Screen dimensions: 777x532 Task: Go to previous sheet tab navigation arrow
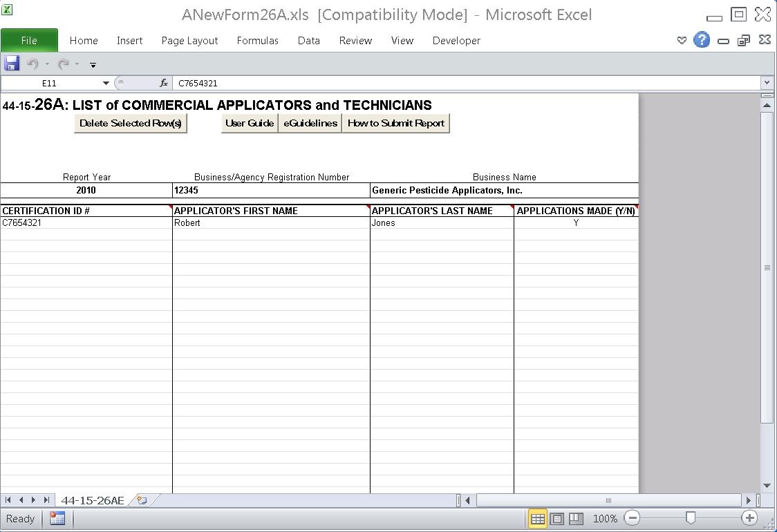point(21,500)
